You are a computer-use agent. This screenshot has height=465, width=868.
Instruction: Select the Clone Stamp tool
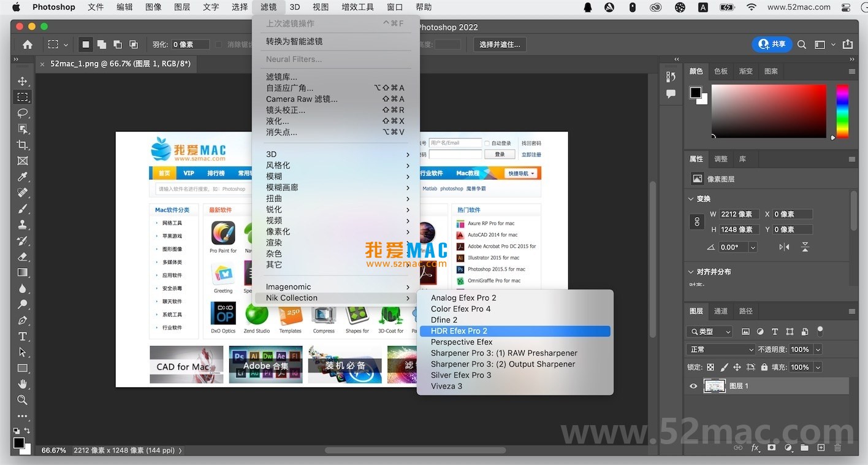pos(22,225)
